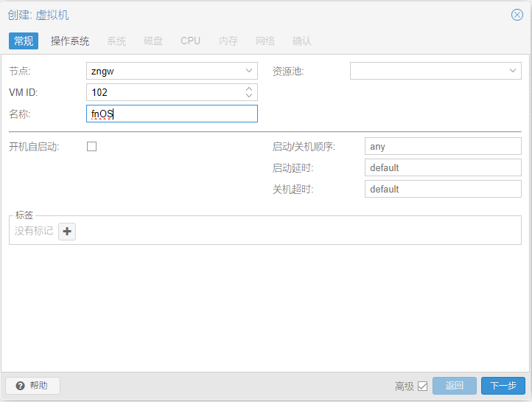Switch to the 操作系统 tab
Viewport: 532px width, 402px height.
click(x=70, y=41)
